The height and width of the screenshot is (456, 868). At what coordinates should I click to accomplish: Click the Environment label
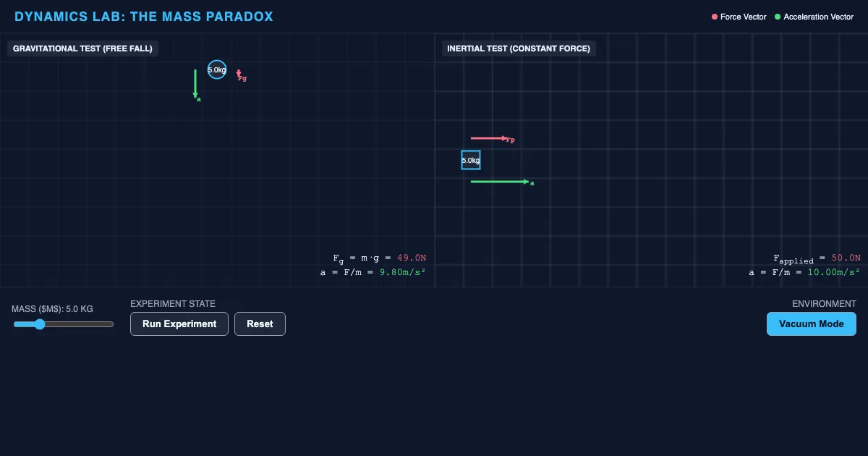824,304
